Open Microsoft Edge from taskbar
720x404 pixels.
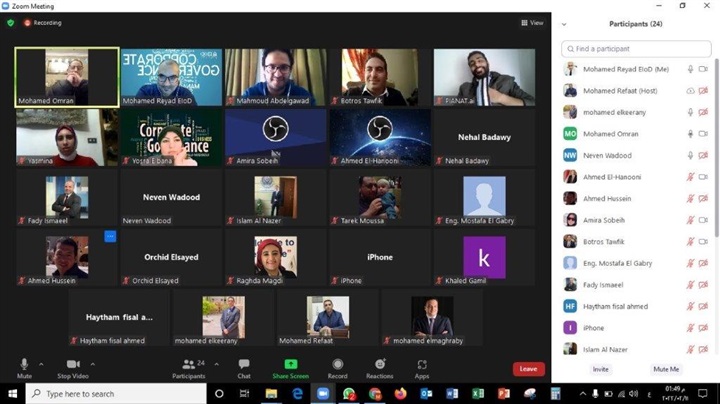pos(297,394)
